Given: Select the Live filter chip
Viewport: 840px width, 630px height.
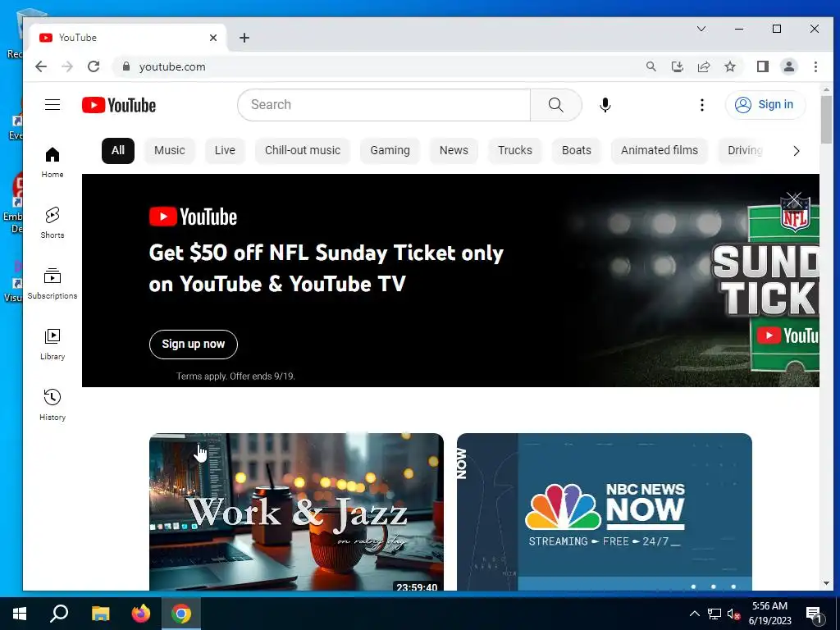Looking at the screenshot, I should pos(225,151).
